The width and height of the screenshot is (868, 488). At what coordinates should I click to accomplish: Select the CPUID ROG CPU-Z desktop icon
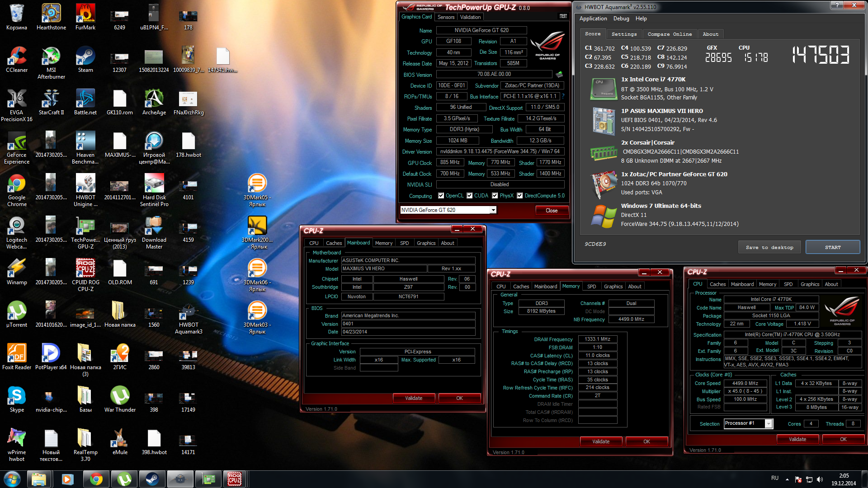coord(85,275)
